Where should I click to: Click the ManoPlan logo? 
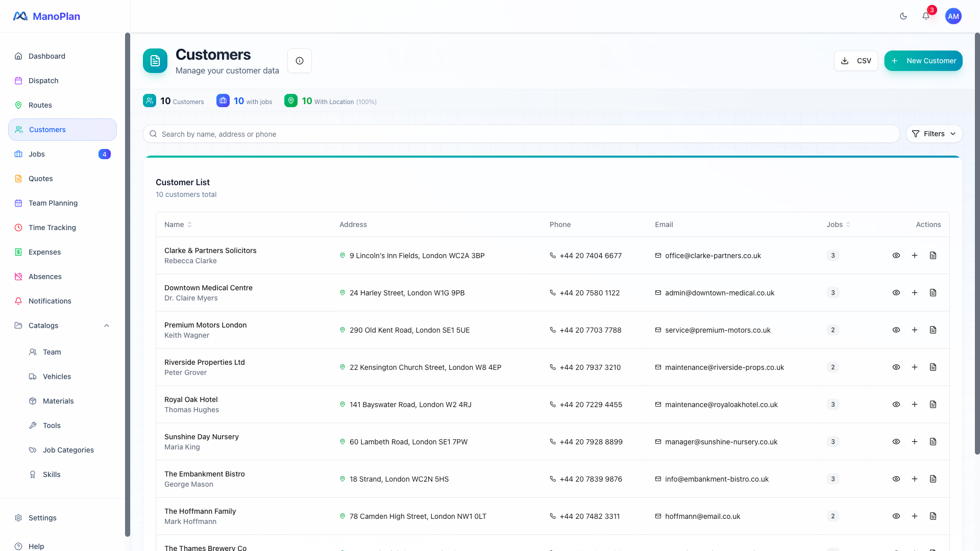tap(46, 16)
